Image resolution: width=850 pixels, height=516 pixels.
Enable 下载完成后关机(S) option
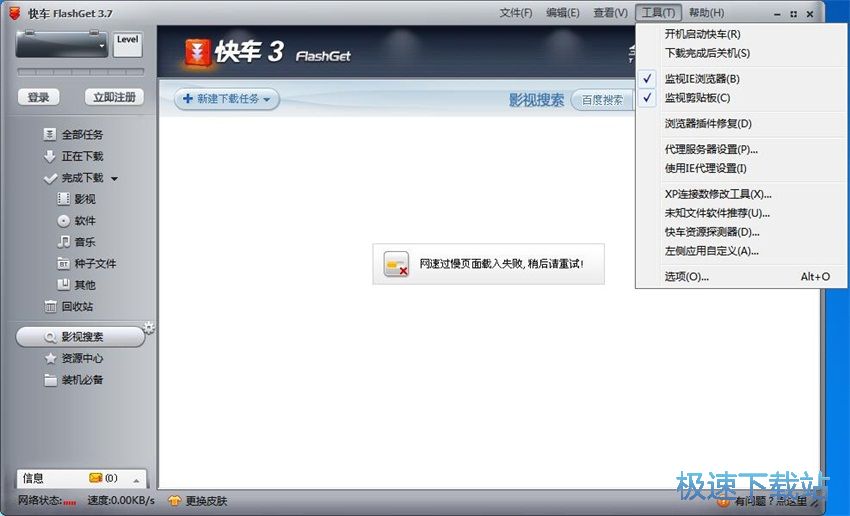[x=707, y=53]
